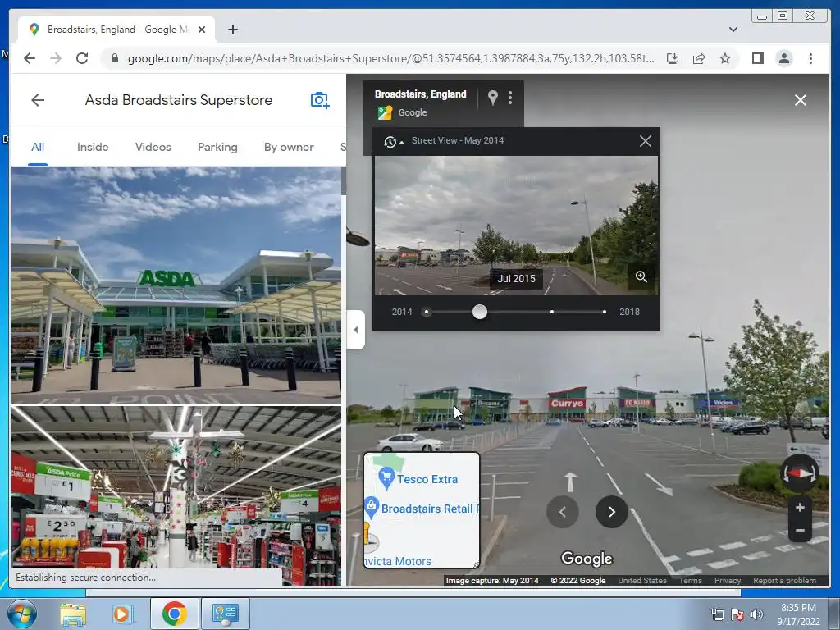
Task: Open the volume speaker tray icon
Action: (756, 614)
